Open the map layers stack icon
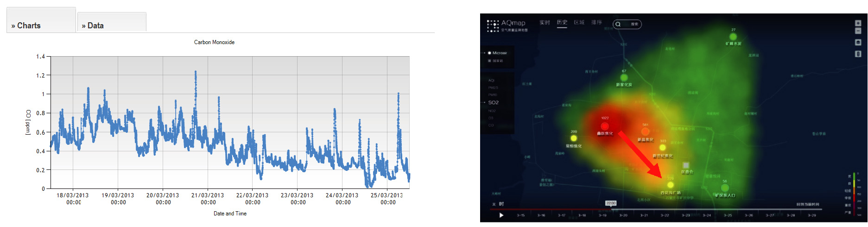The image size is (868, 227). 858,42
